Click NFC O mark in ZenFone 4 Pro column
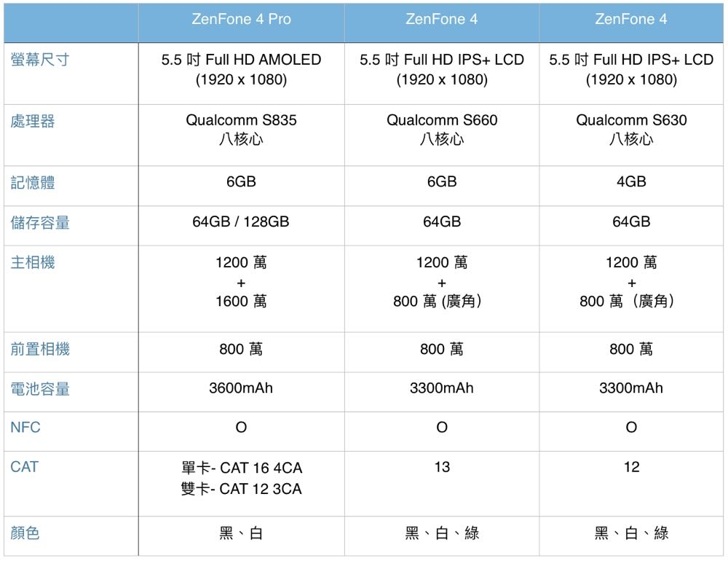Viewport: 728px width, 561px height. click(241, 427)
